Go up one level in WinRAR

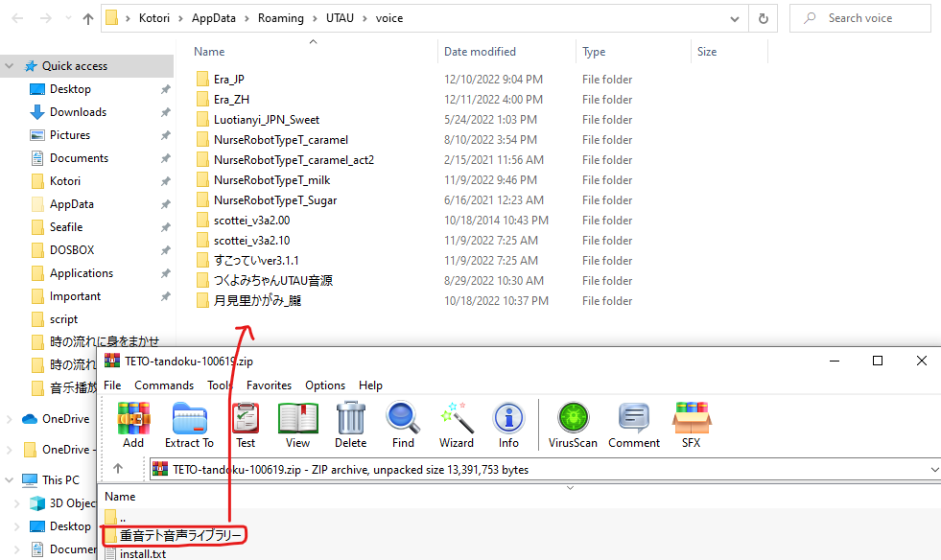click(x=118, y=469)
